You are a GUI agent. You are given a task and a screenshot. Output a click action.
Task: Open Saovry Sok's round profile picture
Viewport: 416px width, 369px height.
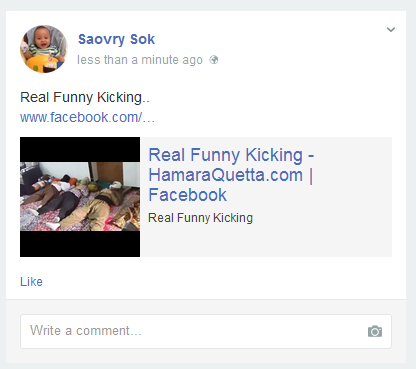pos(44,49)
